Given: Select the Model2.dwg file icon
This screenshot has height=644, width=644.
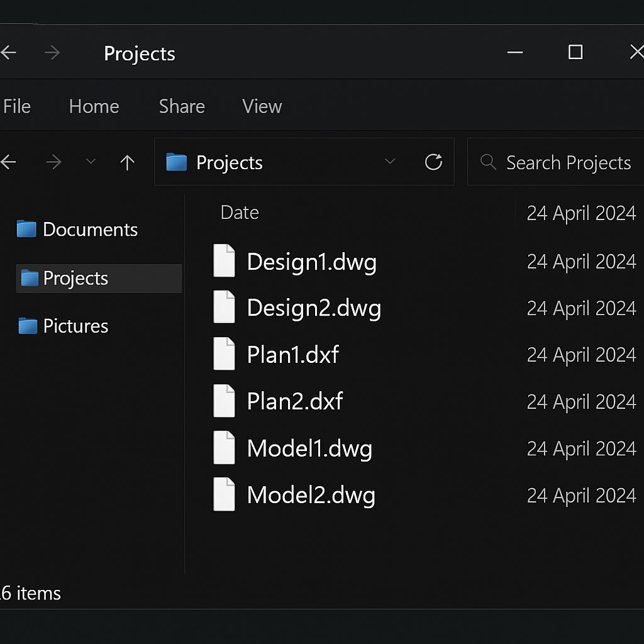Looking at the screenshot, I should tap(224, 494).
